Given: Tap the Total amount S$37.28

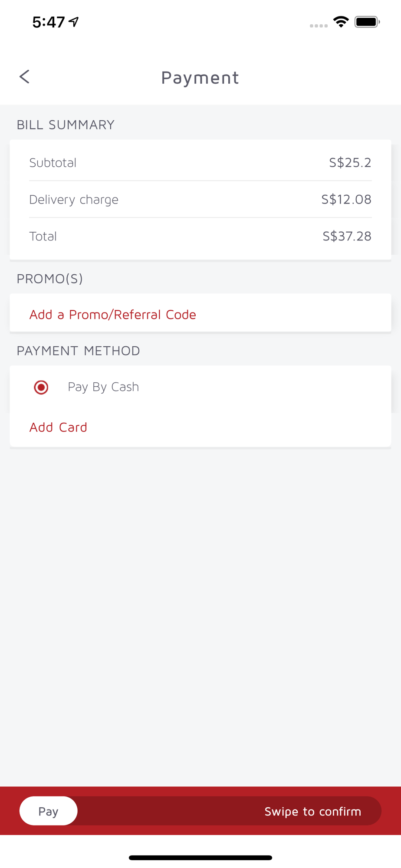Looking at the screenshot, I should (x=347, y=236).
